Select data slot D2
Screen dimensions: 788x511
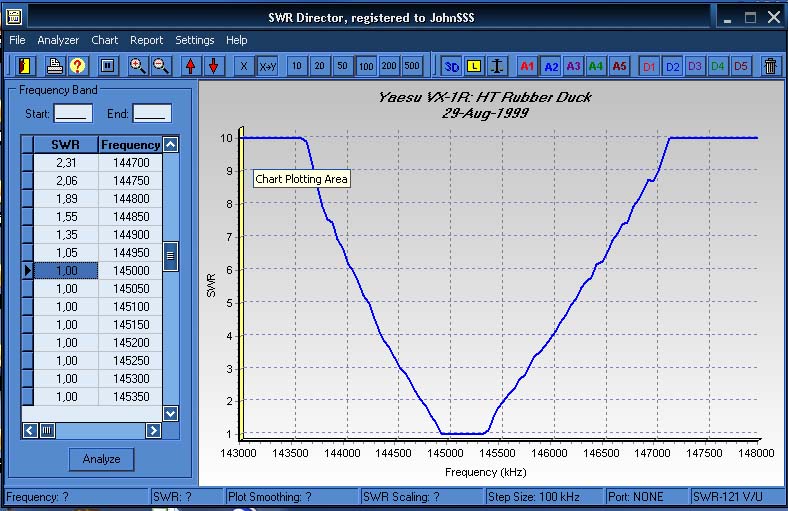672,66
